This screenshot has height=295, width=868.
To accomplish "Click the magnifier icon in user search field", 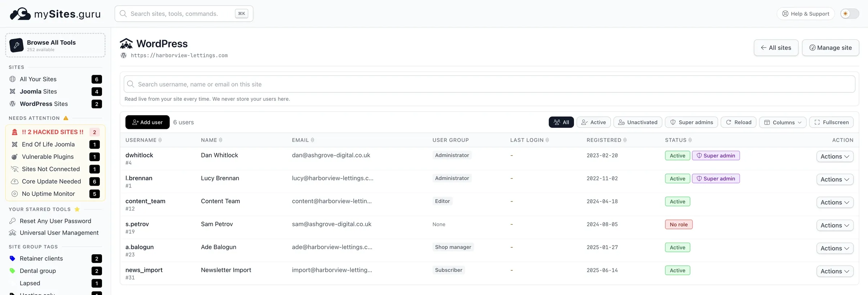I will point(131,84).
